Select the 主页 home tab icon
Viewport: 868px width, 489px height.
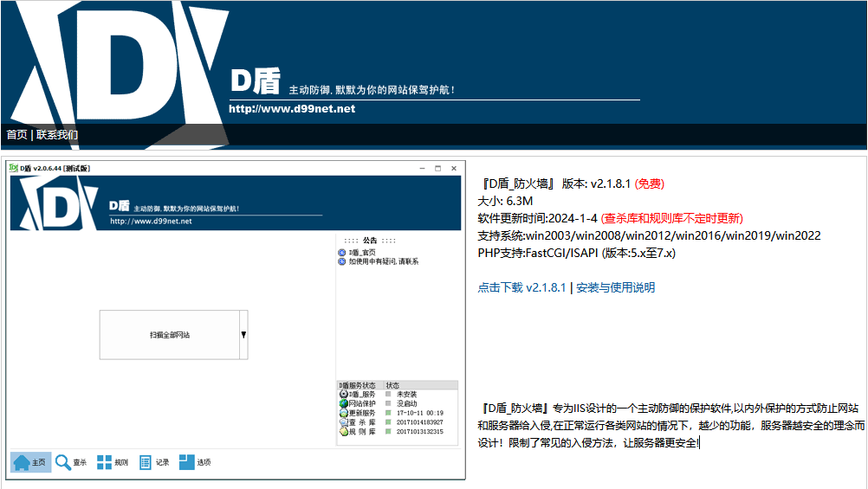pos(22,462)
